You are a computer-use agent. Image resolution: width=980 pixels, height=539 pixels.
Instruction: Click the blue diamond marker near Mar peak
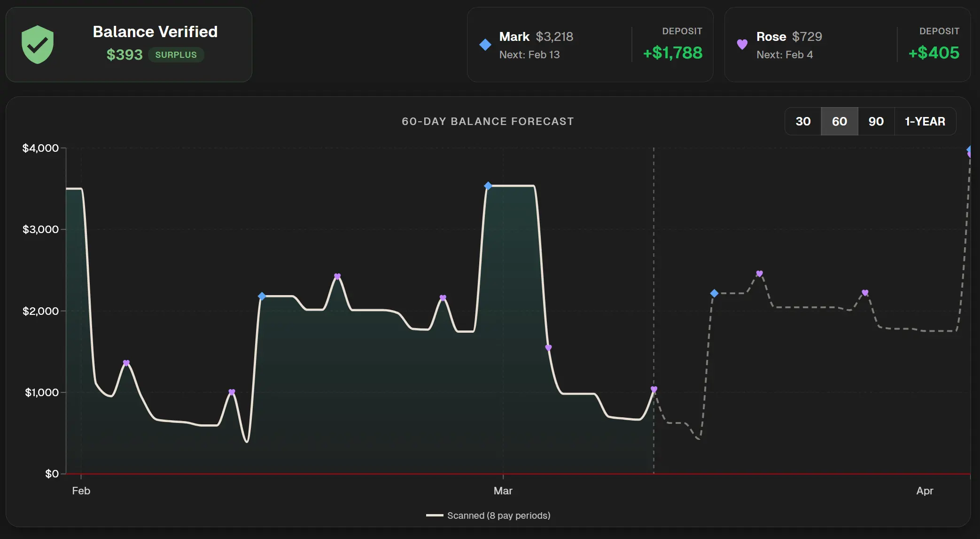point(488,187)
